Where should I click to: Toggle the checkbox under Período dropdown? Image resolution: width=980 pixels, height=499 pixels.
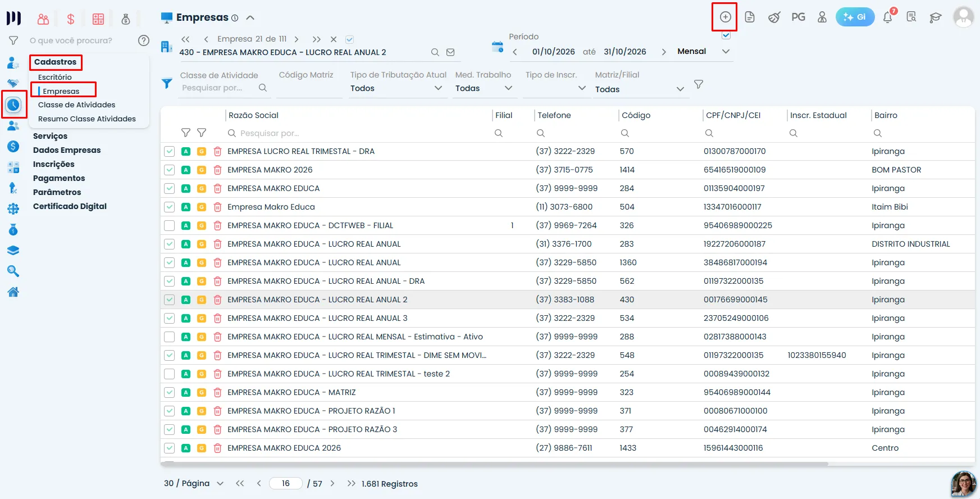tap(726, 35)
